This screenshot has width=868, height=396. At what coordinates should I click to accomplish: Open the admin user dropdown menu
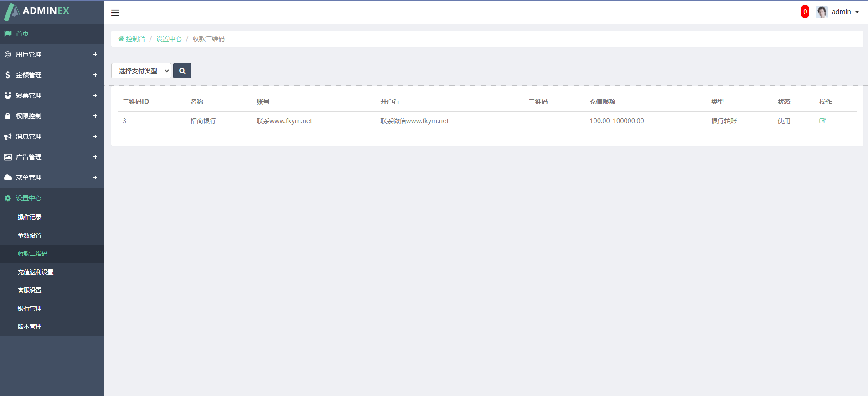point(845,12)
